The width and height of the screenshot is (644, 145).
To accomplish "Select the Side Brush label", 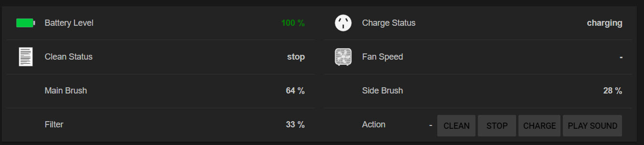I will [x=382, y=91].
